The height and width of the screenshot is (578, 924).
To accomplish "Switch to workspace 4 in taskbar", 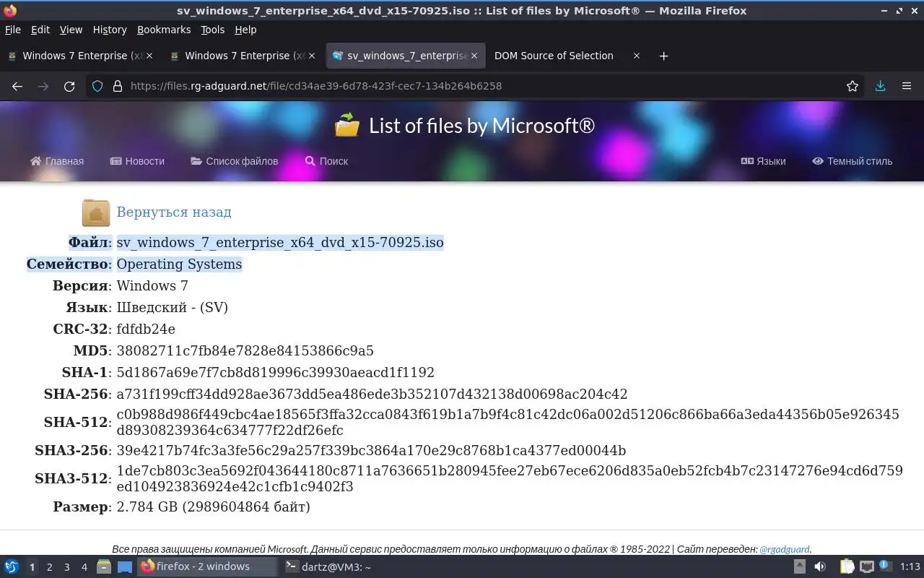I will click(84, 567).
